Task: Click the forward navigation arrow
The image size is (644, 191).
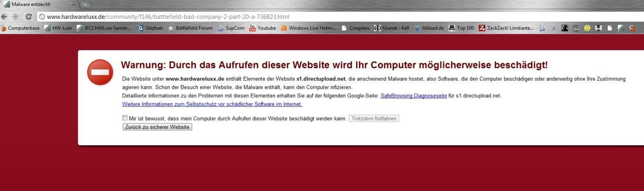Action: click(15, 17)
